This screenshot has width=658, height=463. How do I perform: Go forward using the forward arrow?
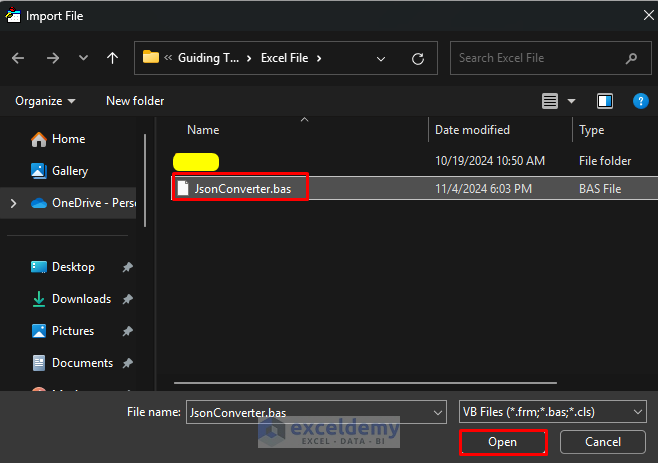pos(53,58)
